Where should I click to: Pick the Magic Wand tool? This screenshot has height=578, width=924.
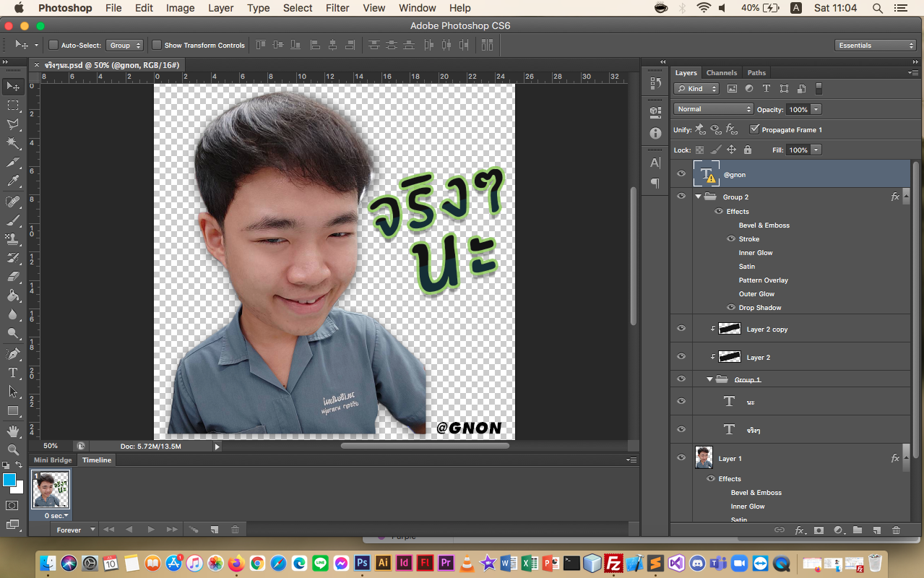(13, 143)
